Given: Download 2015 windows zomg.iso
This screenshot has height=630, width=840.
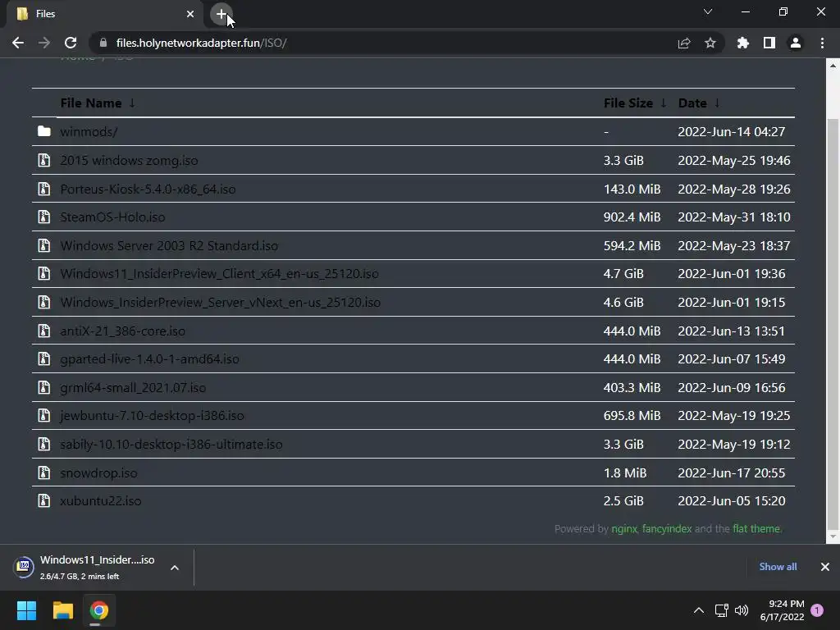Looking at the screenshot, I should (x=129, y=160).
